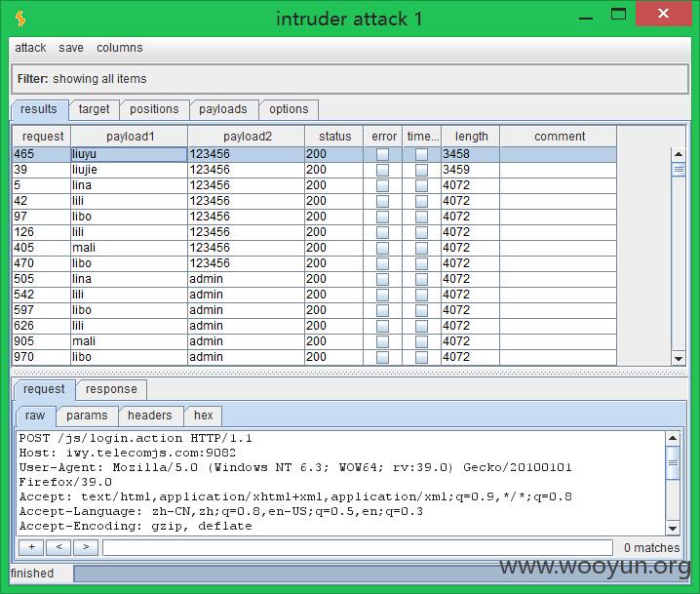Sort by the request column header
Viewport: 700px width, 594px height.
[x=42, y=137]
